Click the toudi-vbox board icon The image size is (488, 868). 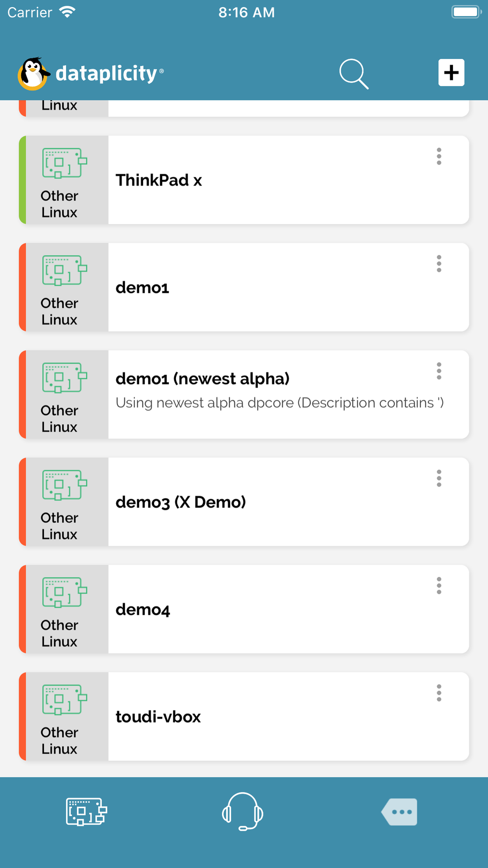coord(65,699)
